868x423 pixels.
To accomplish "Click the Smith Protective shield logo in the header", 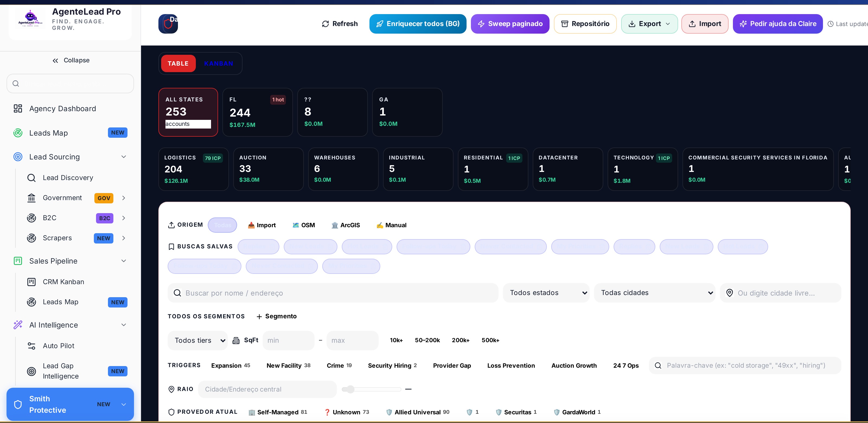I will (168, 24).
